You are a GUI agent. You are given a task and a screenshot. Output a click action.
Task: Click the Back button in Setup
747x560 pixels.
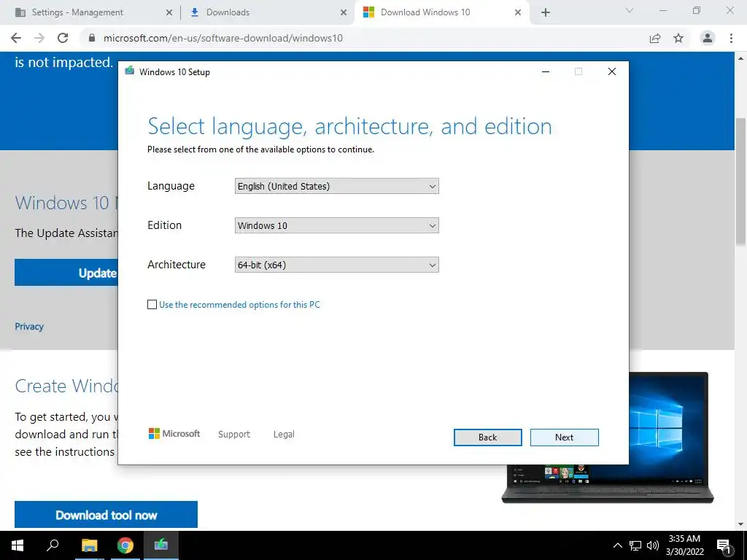point(487,437)
